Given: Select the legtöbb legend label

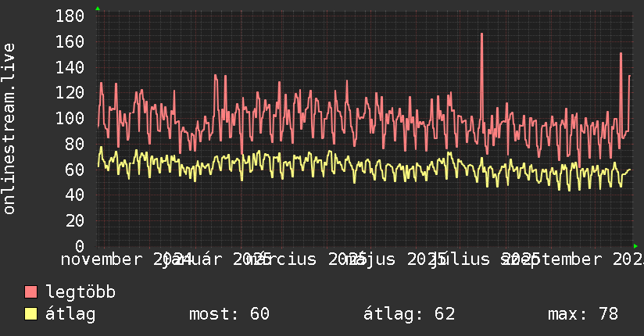Looking at the screenshot, I should [80, 292].
